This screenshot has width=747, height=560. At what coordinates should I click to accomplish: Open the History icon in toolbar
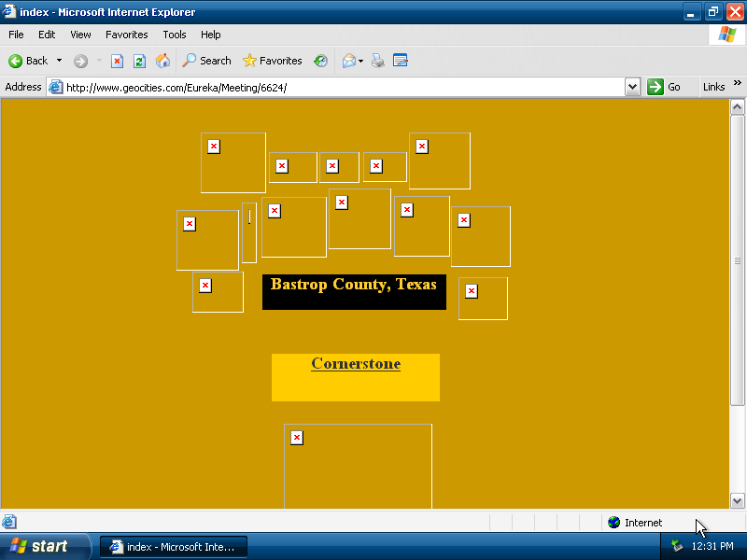pyautogui.click(x=320, y=61)
